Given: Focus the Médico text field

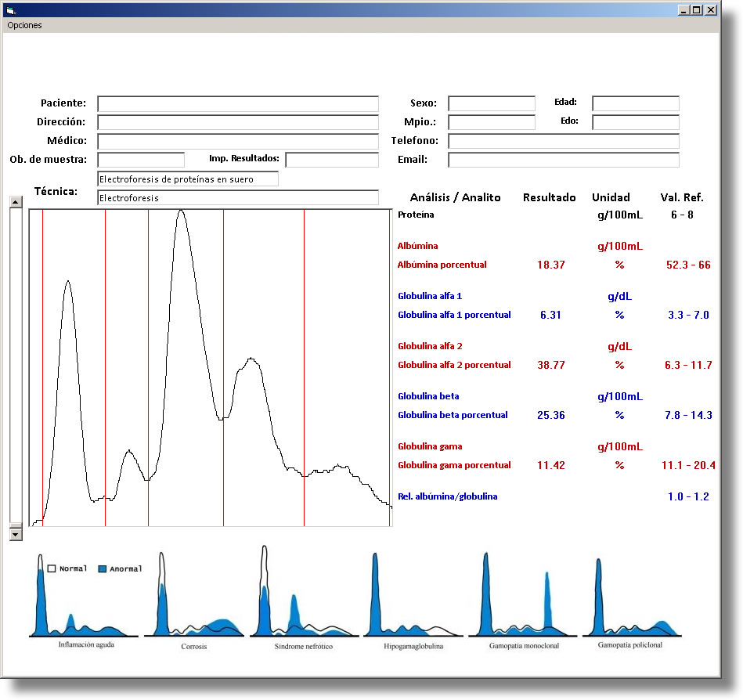Looking at the screenshot, I should click(238, 142).
